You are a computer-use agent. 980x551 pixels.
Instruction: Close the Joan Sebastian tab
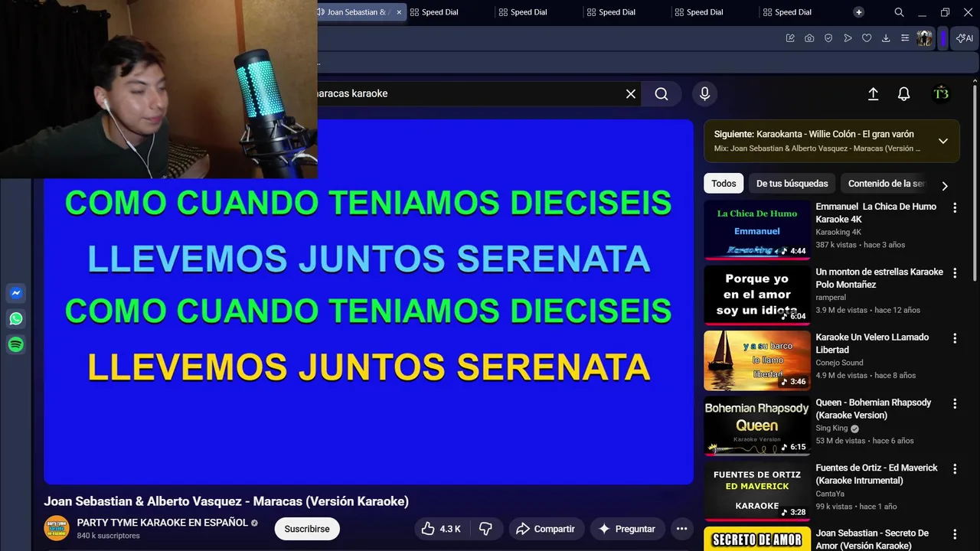click(x=399, y=12)
